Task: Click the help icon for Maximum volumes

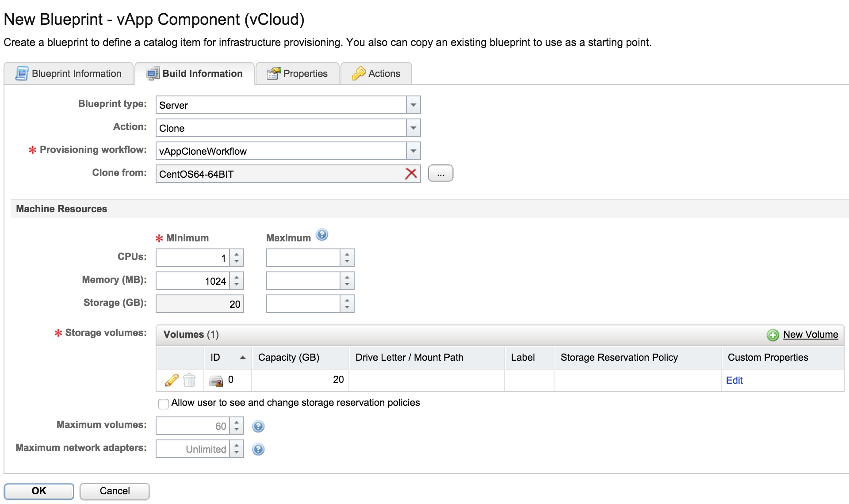Action: tap(258, 426)
